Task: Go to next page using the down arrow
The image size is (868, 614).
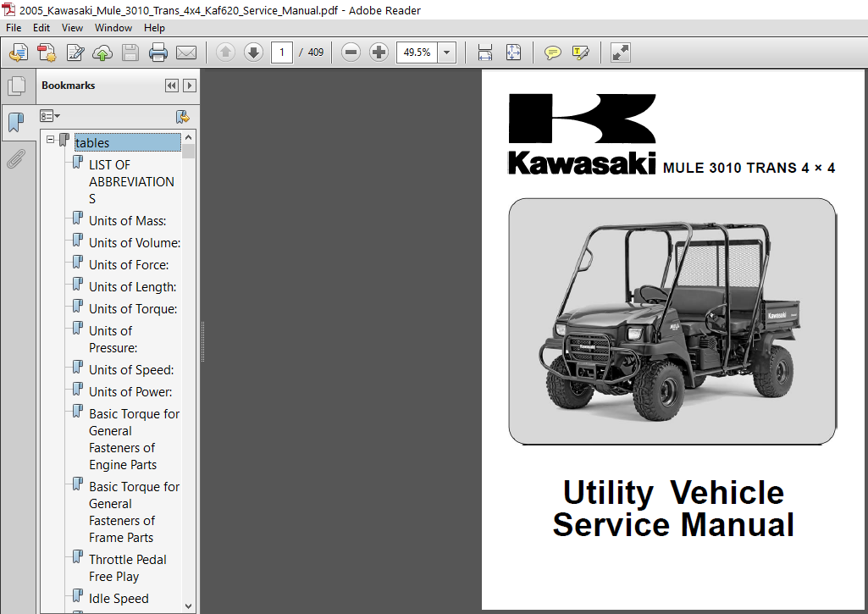Action: click(253, 53)
